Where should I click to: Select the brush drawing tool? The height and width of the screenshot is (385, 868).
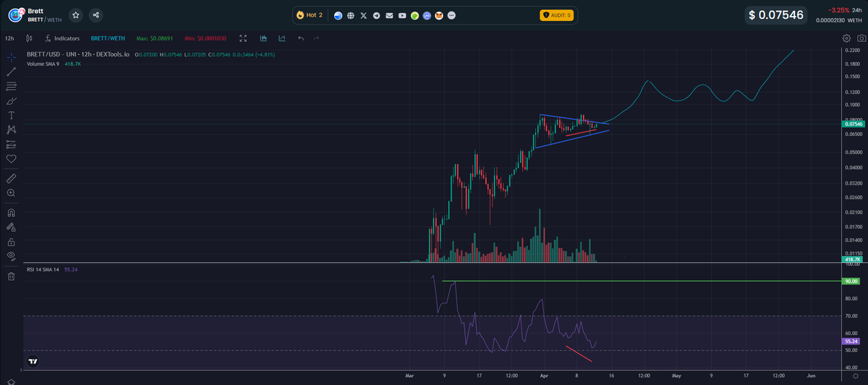coord(11,101)
